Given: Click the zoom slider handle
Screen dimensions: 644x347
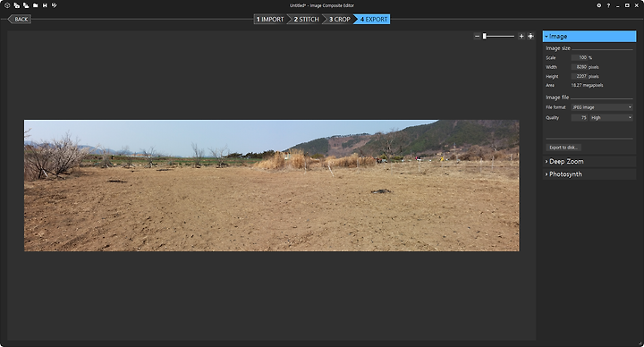Looking at the screenshot, I should [x=485, y=36].
